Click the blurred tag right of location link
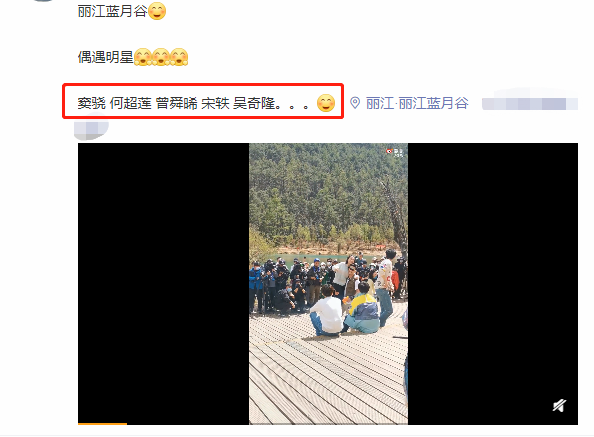This screenshot has height=437, width=594. point(530,103)
